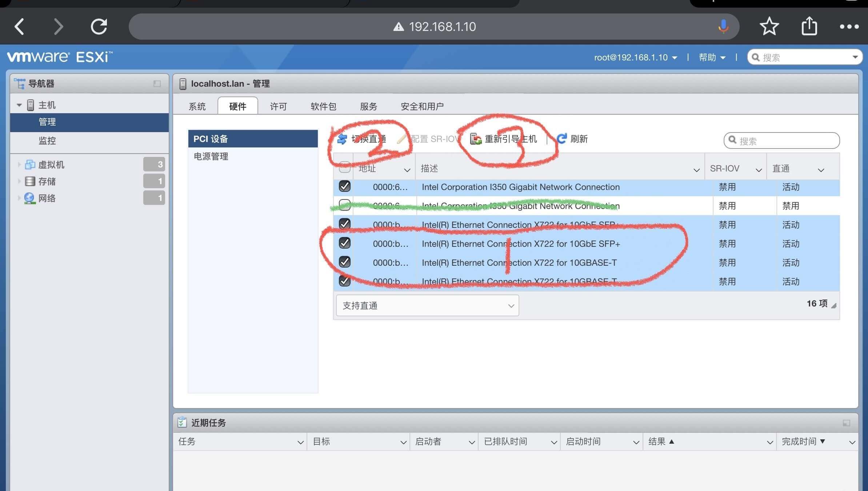Uncheck the selected I350 Gigabit row checkbox
Viewport: 868px width, 491px height.
click(x=344, y=186)
